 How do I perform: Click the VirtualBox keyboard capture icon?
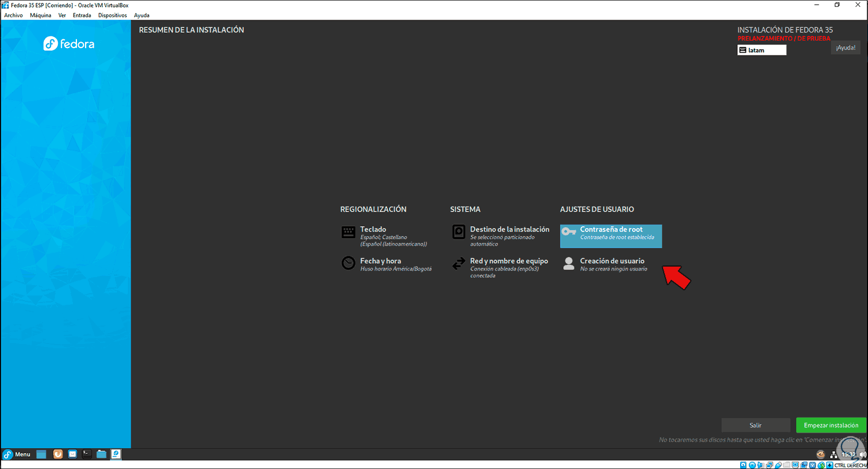830,465
